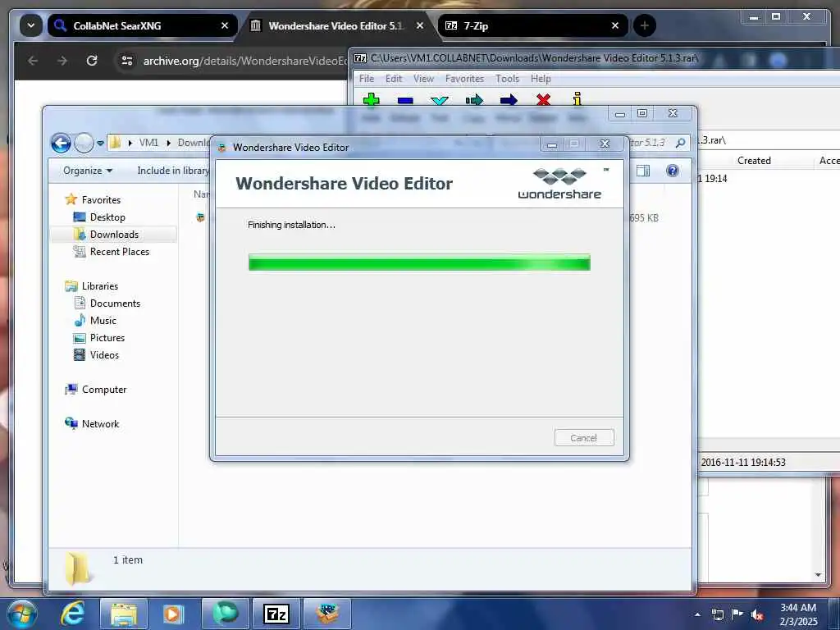The height and width of the screenshot is (630, 840).
Task: Select Downloads in the navigation pane
Action: 114,234
